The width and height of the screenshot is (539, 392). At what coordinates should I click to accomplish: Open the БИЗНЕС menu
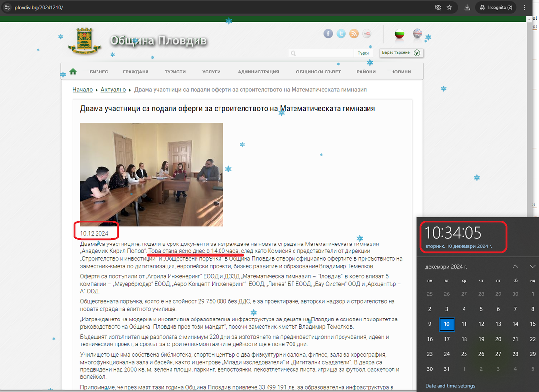(x=99, y=72)
